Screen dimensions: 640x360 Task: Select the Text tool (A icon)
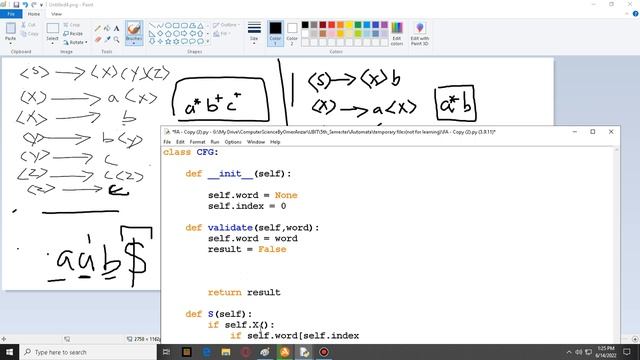[x=116, y=28]
